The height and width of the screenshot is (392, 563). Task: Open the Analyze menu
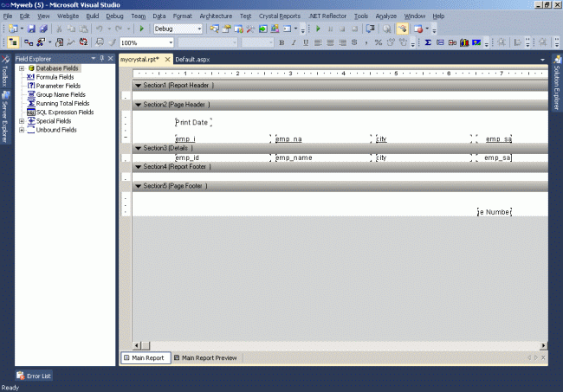tap(385, 16)
